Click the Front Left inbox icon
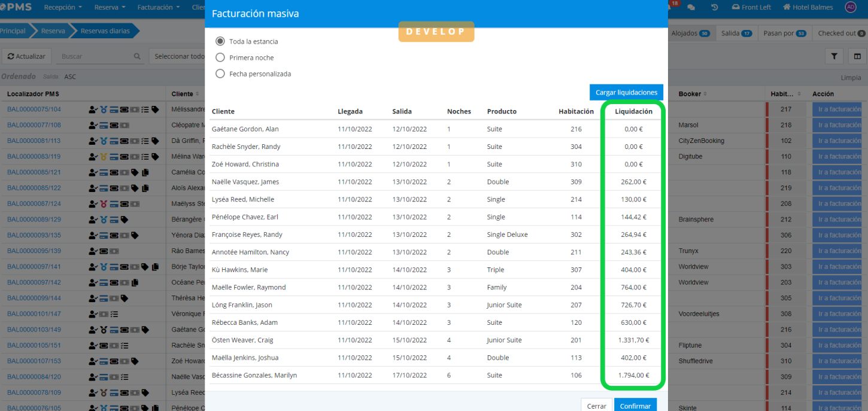Screen dimensions: 868x411 (x=736, y=7)
